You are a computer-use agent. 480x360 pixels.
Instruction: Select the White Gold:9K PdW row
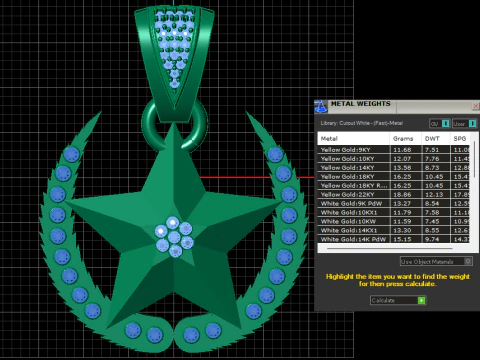(394, 204)
